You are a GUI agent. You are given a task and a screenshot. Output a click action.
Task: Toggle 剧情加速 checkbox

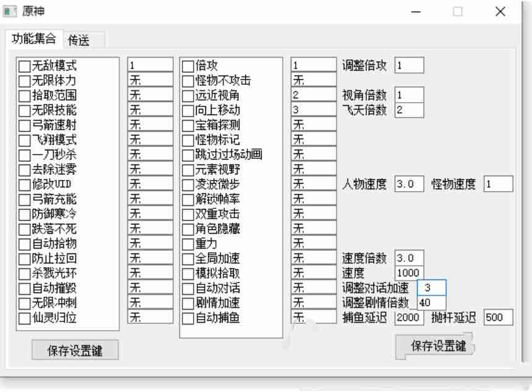(x=188, y=304)
